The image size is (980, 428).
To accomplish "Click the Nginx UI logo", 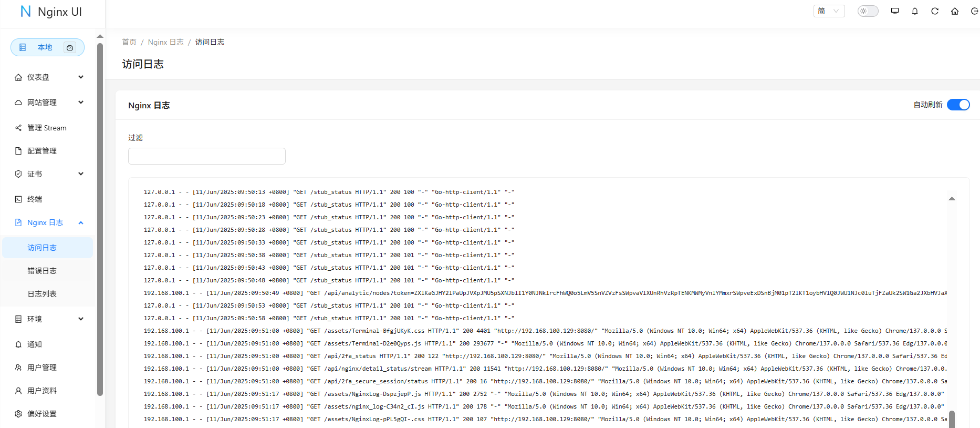I will tap(51, 12).
